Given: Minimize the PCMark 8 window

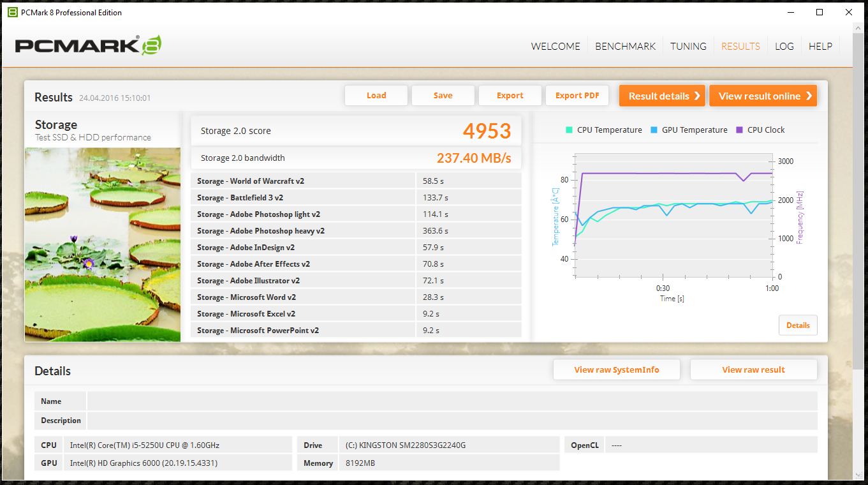Looking at the screenshot, I should coord(790,12).
